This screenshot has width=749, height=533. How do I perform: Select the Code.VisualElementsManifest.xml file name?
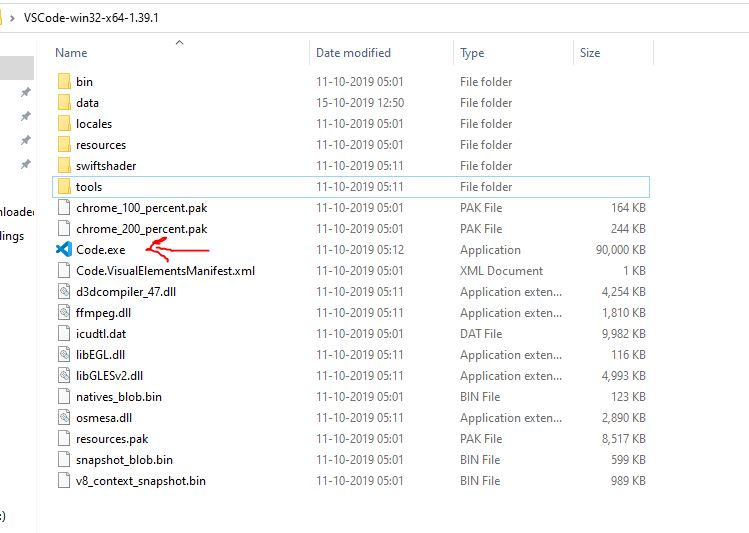click(165, 271)
